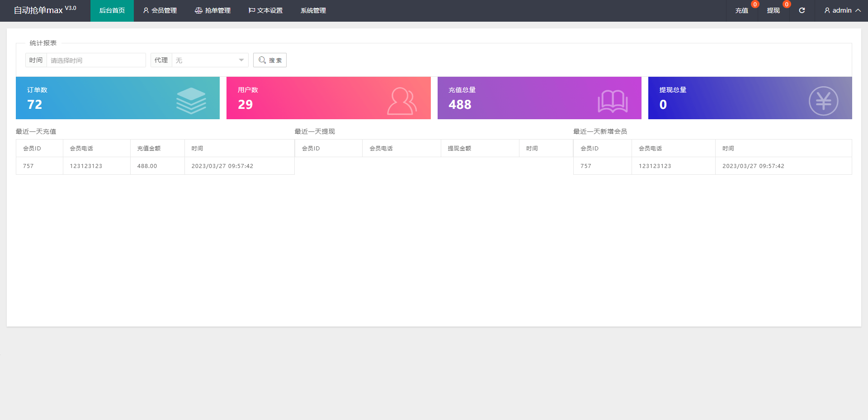The image size is (868, 420).
Task: Open the 代理 dropdown selector
Action: 210,60
